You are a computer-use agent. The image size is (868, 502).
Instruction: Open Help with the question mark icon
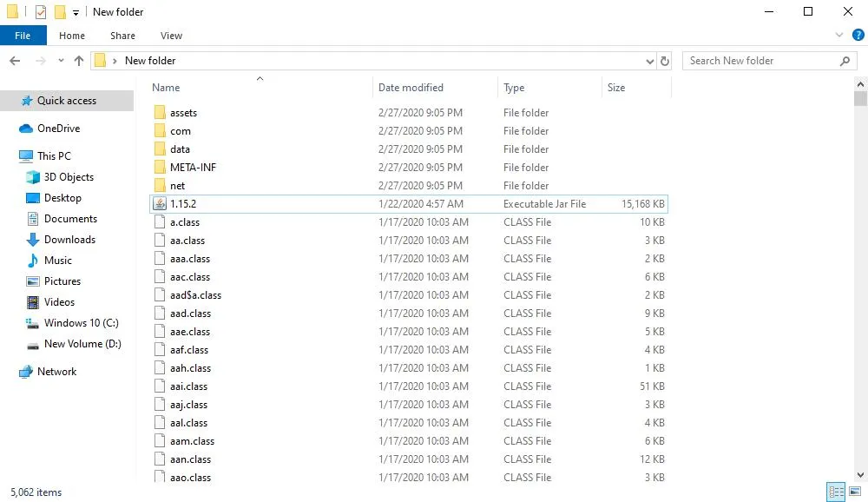(858, 36)
